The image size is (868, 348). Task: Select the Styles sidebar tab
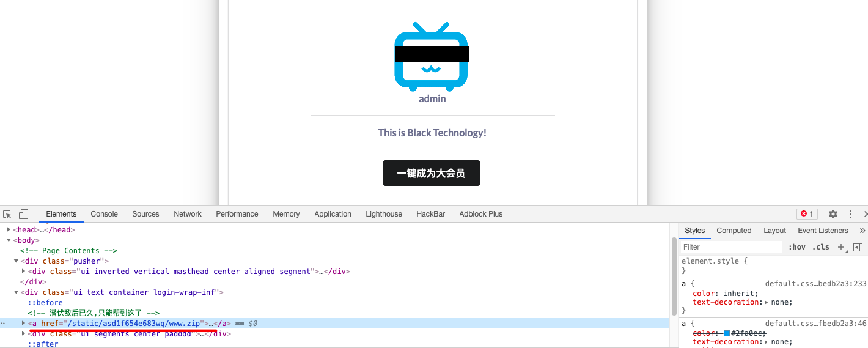pyautogui.click(x=694, y=231)
